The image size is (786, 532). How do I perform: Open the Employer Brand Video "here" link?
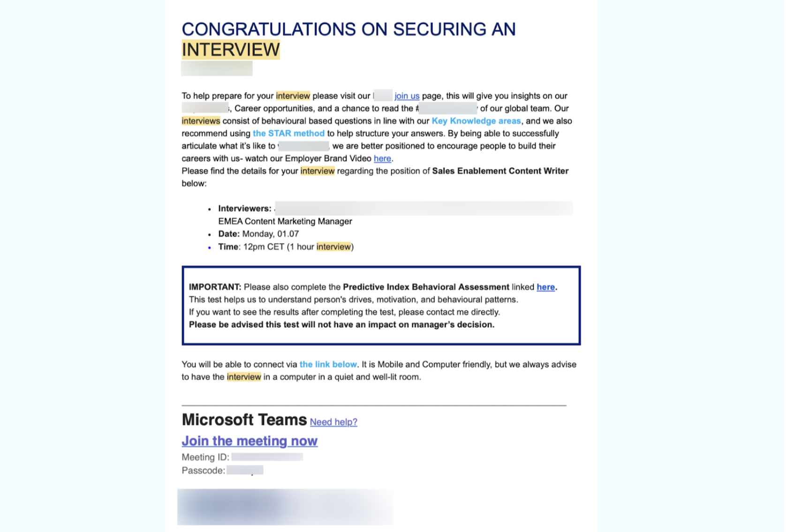pyautogui.click(x=382, y=159)
